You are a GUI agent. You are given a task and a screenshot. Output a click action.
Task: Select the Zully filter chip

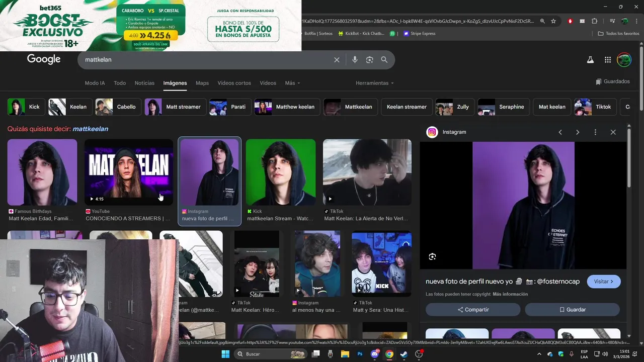point(454,107)
